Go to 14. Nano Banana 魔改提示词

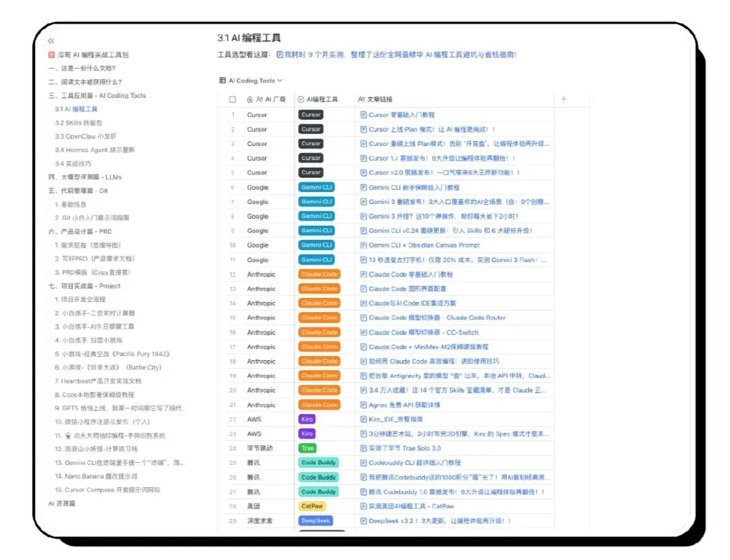96,476
